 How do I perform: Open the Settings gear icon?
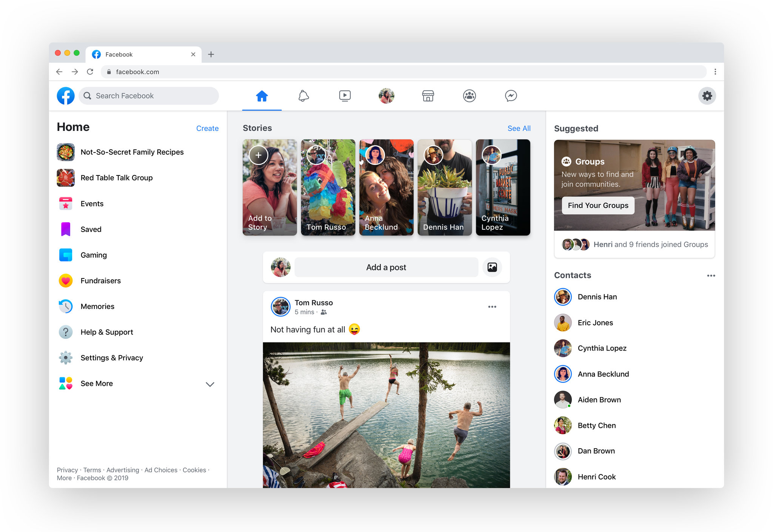pos(707,96)
